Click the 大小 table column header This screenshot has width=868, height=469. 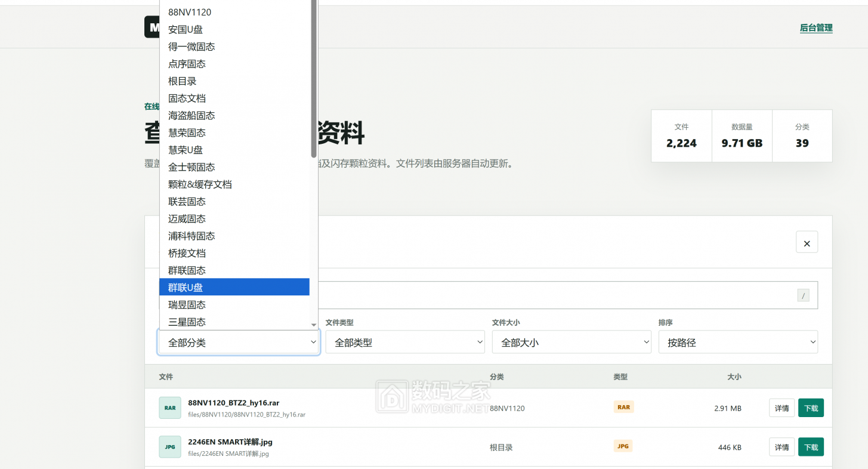pyautogui.click(x=734, y=377)
